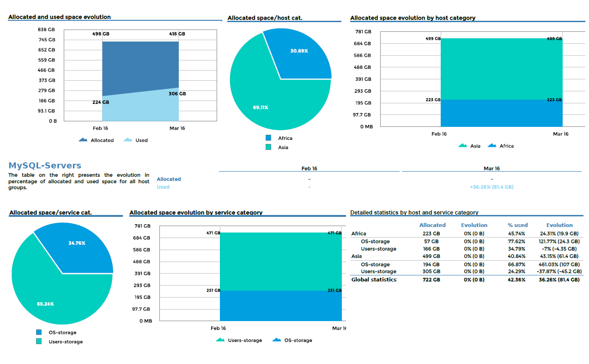Collapse the Global statistics row
Screen dimensions: 589x364
pyautogui.click(x=373, y=279)
